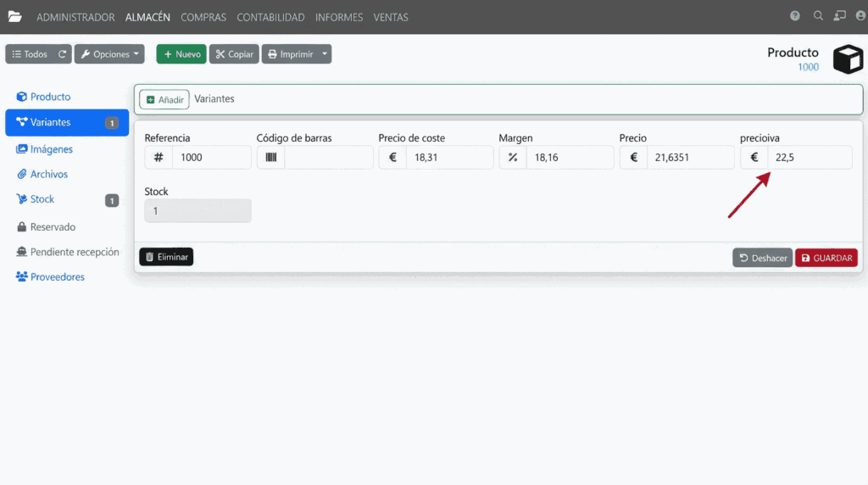Click the black product cube icon
The image size is (868, 485).
[x=848, y=59]
